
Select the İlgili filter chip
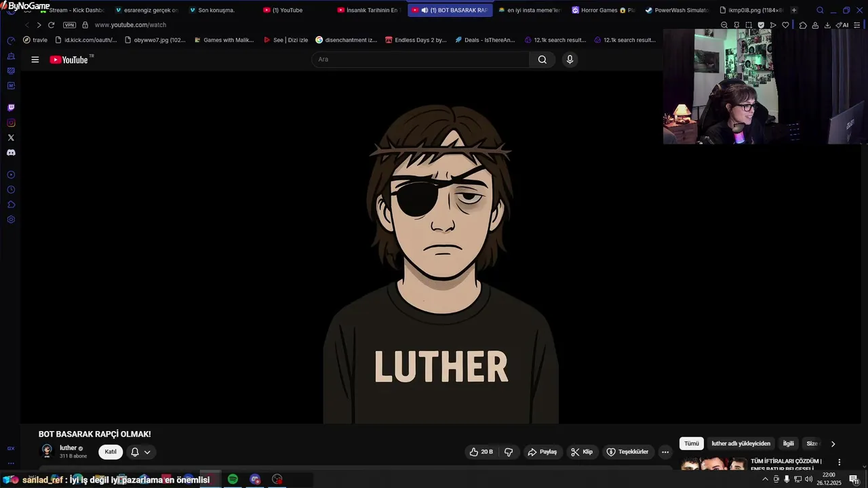point(788,444)
